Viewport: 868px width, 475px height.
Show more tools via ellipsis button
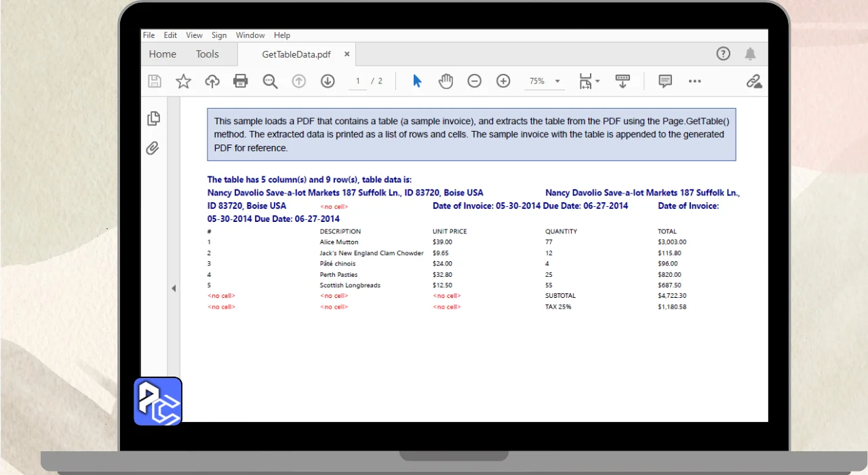[x=694, y=81]
